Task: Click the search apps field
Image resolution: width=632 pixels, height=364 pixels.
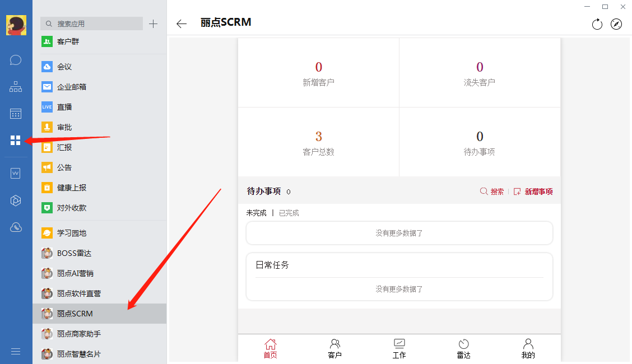Action: [91, 24]
